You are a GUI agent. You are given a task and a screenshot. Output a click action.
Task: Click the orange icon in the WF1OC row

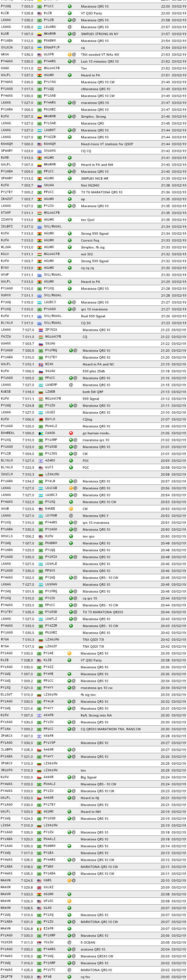tap(69, 901)
